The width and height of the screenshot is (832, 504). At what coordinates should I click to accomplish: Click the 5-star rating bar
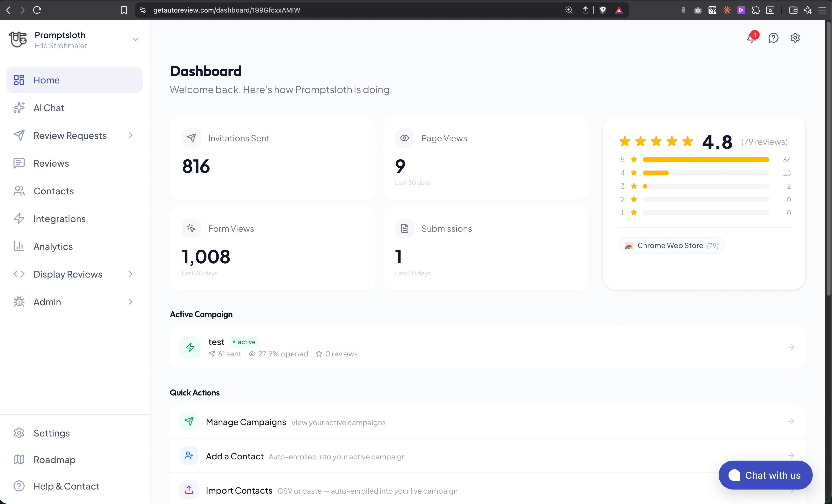pyautogui.click(x=706, y=160)
